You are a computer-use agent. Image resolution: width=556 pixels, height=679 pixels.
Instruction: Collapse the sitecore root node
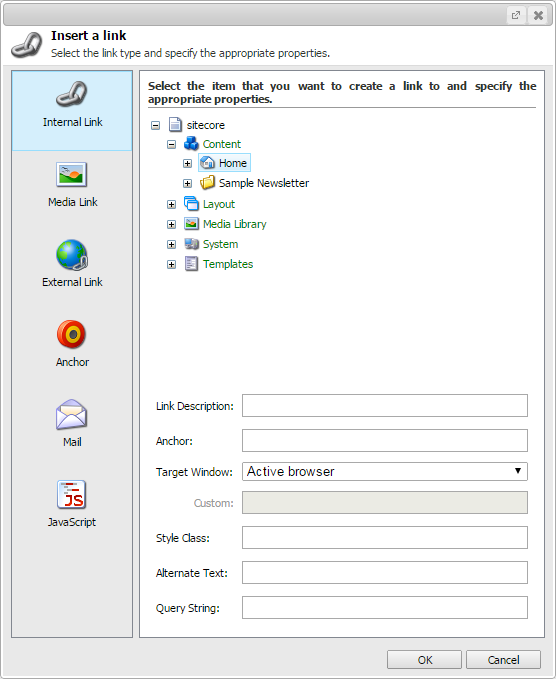[x=155, y=126]
